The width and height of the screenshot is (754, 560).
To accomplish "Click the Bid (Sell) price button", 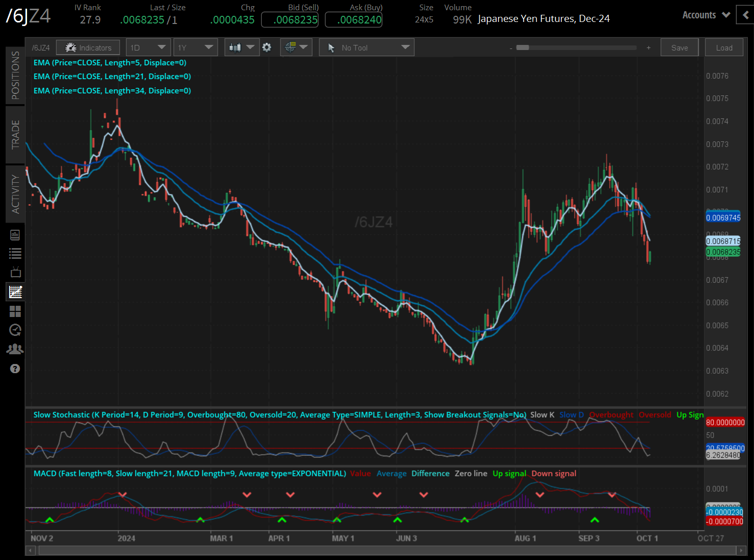I will (290, 20).
